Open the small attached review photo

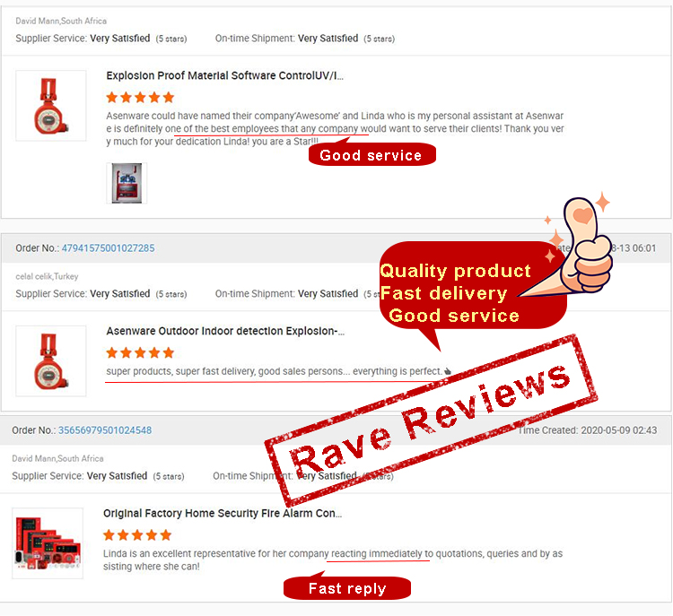tap(127, 183)
